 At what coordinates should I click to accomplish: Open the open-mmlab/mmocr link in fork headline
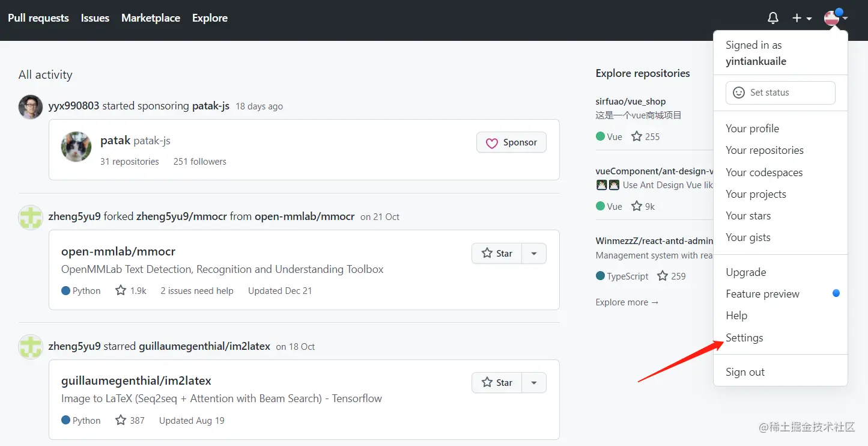(x=305, y=216)
